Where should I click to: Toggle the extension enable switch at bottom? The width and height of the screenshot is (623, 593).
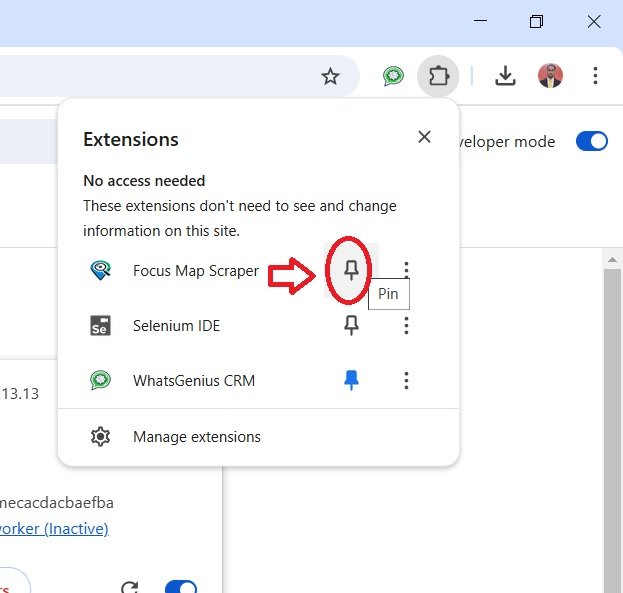click(181, 587)
